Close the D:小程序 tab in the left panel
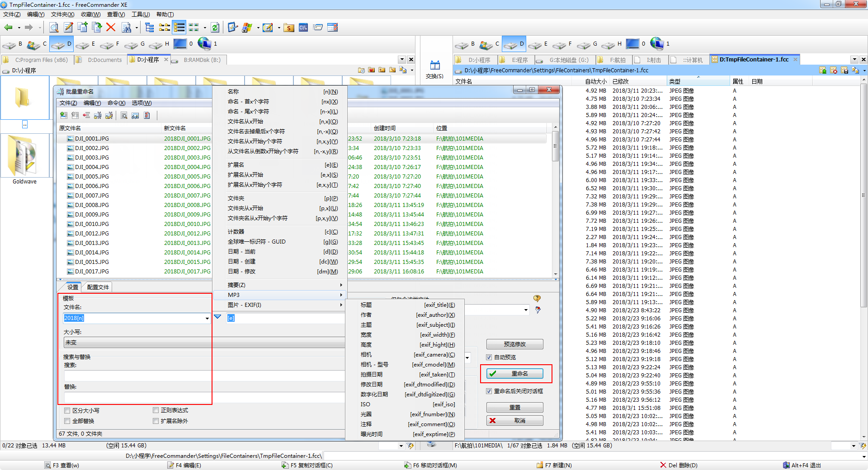Viewport: 868px width, 470px height. [166, 60]
